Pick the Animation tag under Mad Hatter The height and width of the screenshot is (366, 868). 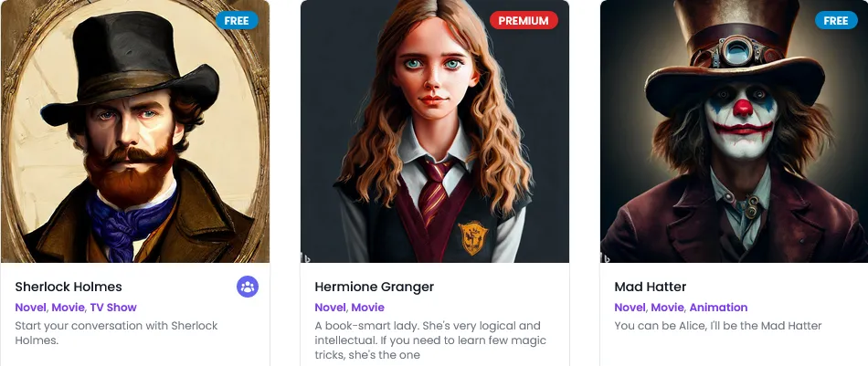718,308
